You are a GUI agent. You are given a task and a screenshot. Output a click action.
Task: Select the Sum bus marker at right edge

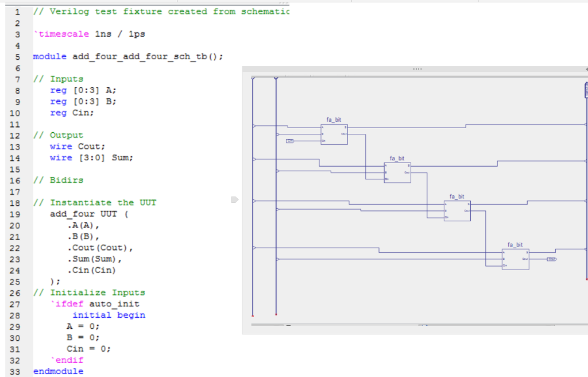coord(586,90)
